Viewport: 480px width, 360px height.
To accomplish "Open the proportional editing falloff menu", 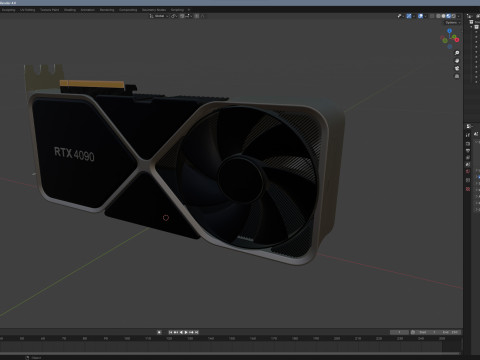I will click(202, 16).
